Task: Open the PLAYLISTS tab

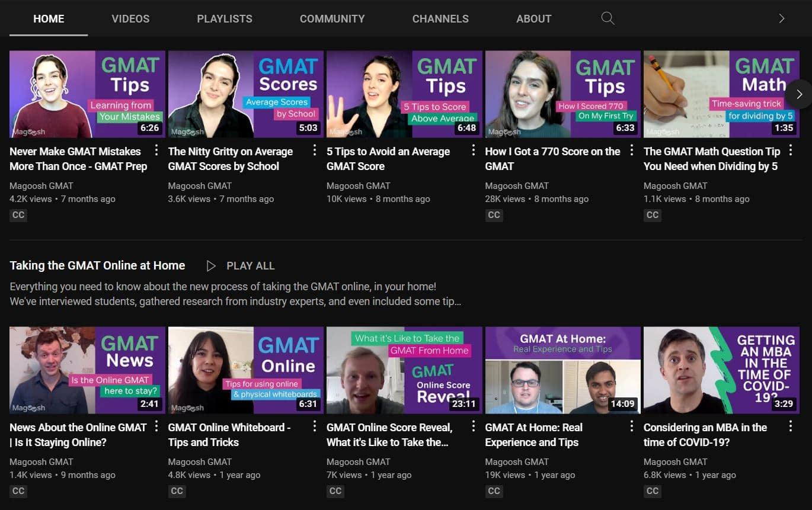Action: click(225, 18)
